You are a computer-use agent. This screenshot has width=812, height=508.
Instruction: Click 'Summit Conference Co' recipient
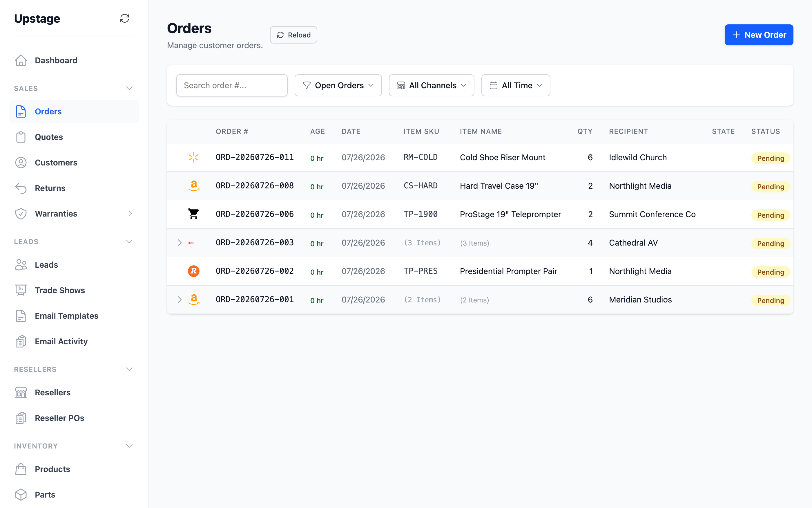pos(652,214)
